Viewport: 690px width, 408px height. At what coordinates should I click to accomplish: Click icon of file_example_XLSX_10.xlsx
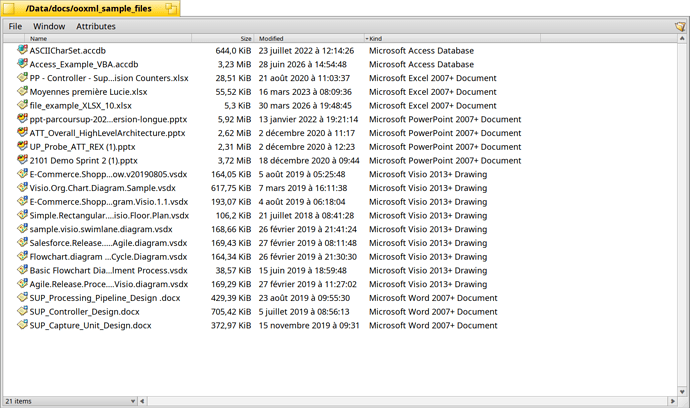[x=22, y=105]
